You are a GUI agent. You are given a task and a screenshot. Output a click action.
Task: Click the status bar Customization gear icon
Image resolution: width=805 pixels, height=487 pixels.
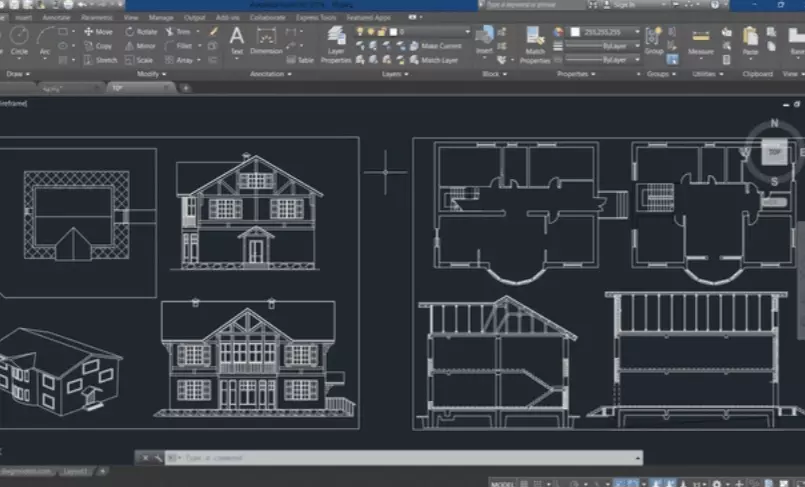coord(717,483)
